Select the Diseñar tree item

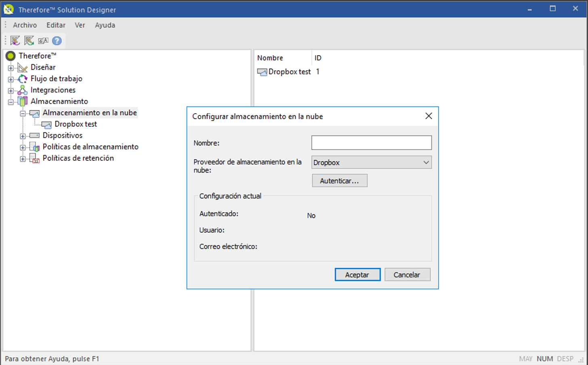[43, 67]
